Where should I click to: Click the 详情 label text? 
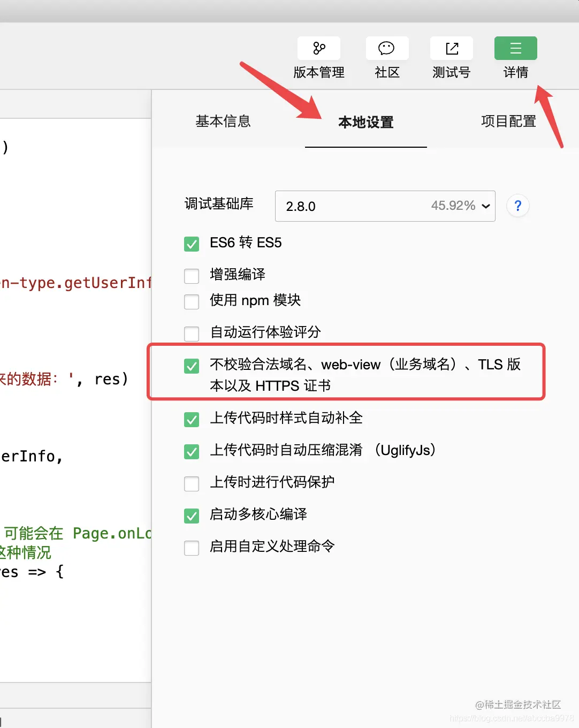click(516, 72)
